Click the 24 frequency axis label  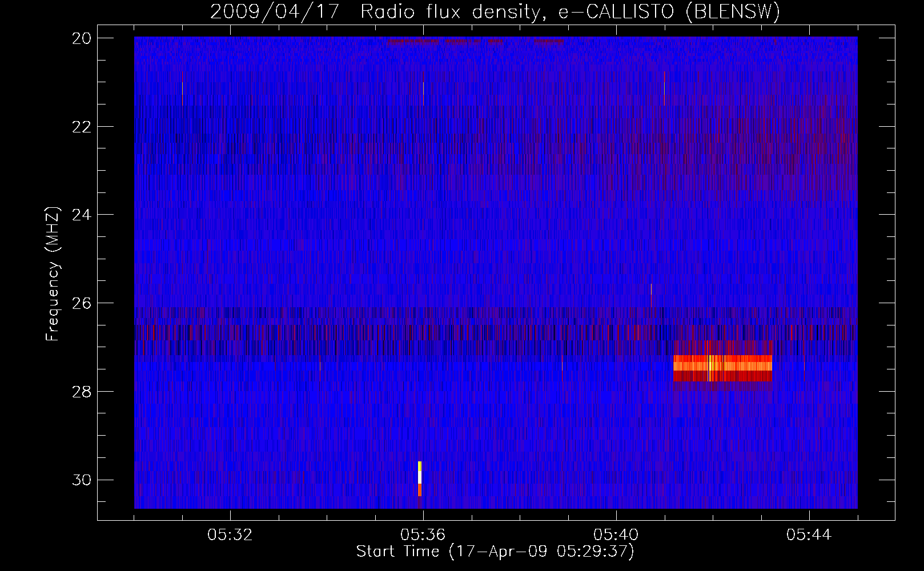click(x=81, y=215)
